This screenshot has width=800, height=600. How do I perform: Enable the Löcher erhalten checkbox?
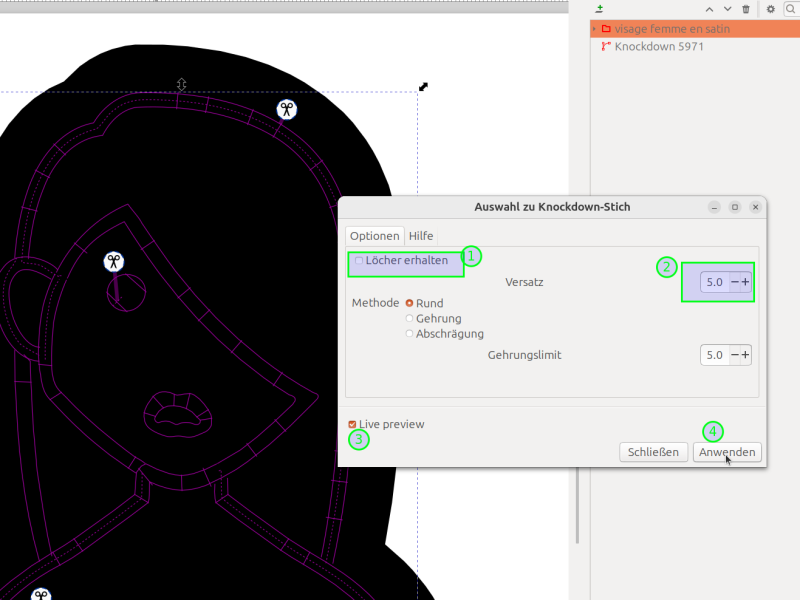(x=359, y=261)
